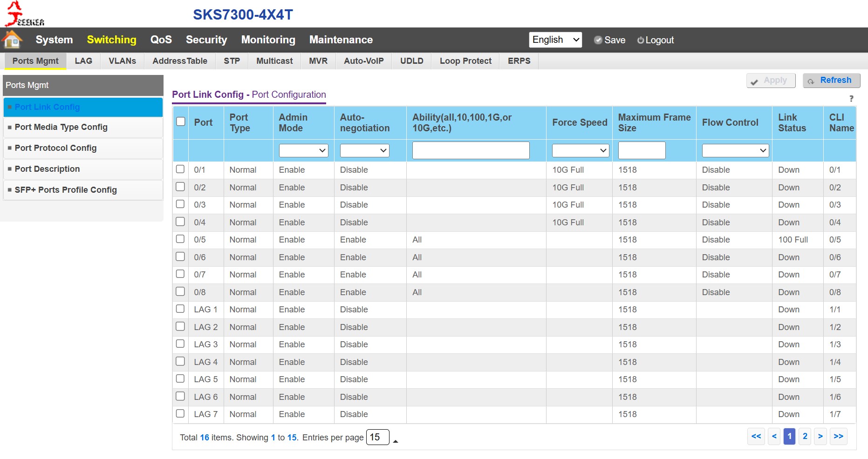
Task: Switch to the ERPS tab
Action: 519,61
